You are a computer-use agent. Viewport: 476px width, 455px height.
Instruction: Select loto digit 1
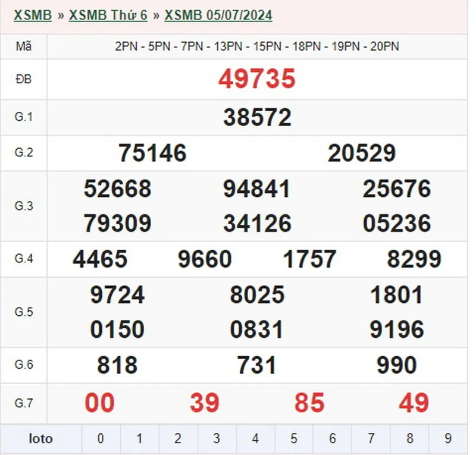[x=139, y=439]
